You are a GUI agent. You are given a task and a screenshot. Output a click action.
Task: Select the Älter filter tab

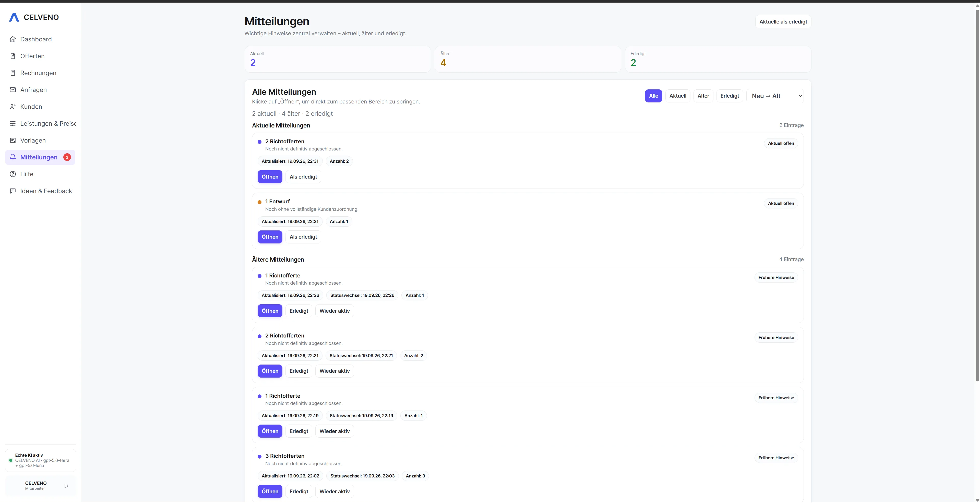tap(703, 96)
